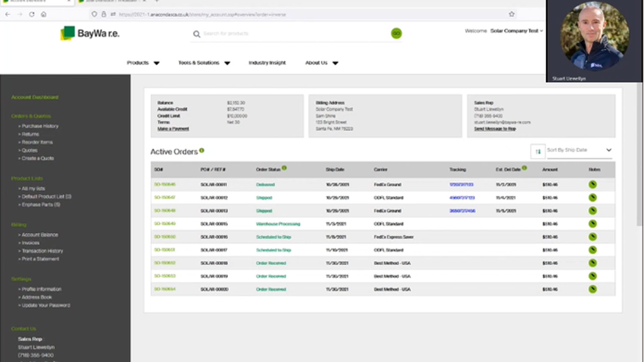644x362 pixels.
Task: Open Account Balance in sidebar
Action: (39, 235)
